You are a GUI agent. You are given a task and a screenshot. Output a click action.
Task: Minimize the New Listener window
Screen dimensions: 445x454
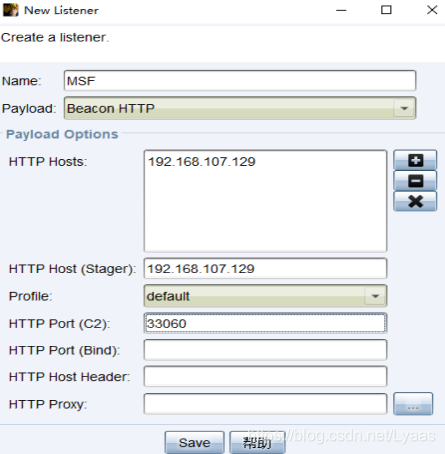(341, 10)
